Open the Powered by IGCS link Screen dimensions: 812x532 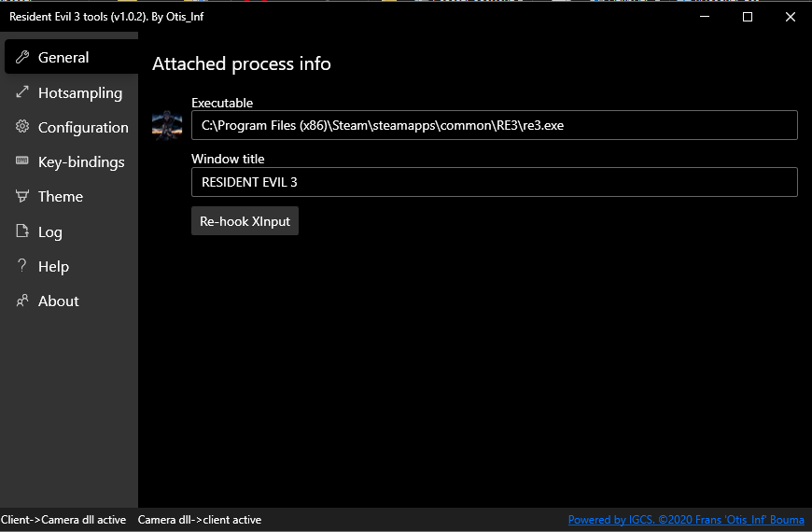(x=685, y=520)
